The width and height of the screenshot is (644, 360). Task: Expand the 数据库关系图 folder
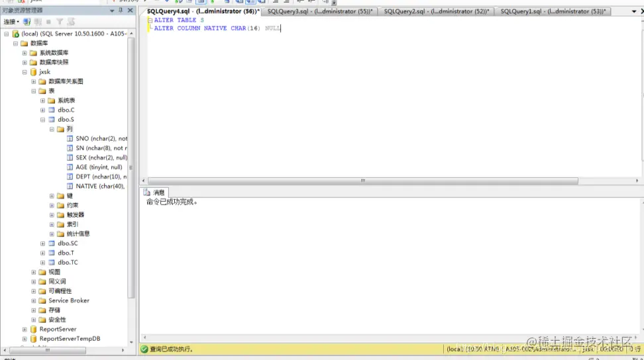point(34,81)
